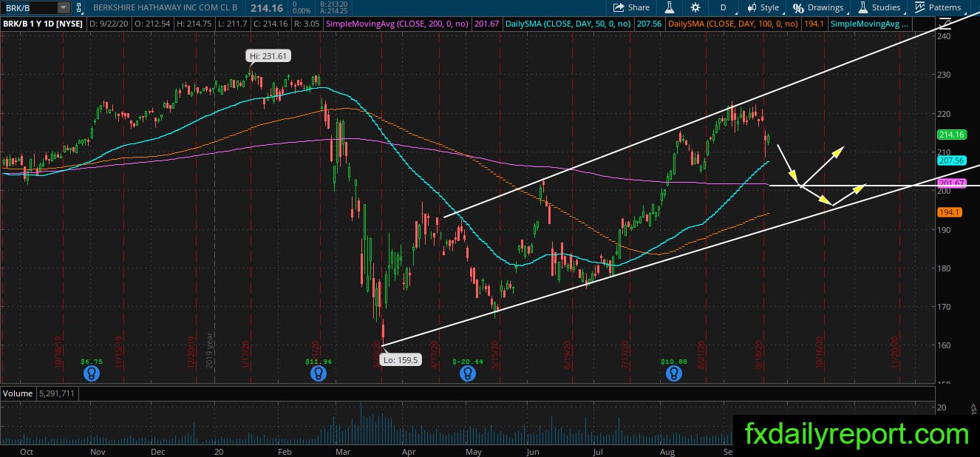The image size is (980, 457).
Task: Click the 12/20/19 expiration date marker
Action: coord(190,353)
